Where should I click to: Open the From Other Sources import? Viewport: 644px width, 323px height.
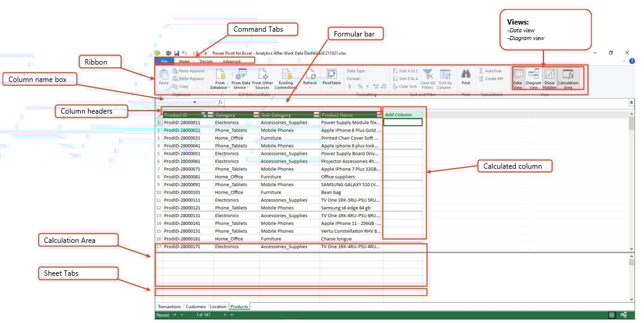click(x=262, y=78)
